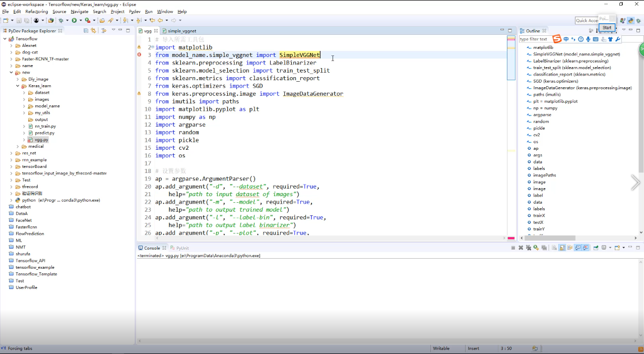This screenshot has height=354, width=644.
Task: Click the Sogou microphone voice input icon
Action: [588, 39]
